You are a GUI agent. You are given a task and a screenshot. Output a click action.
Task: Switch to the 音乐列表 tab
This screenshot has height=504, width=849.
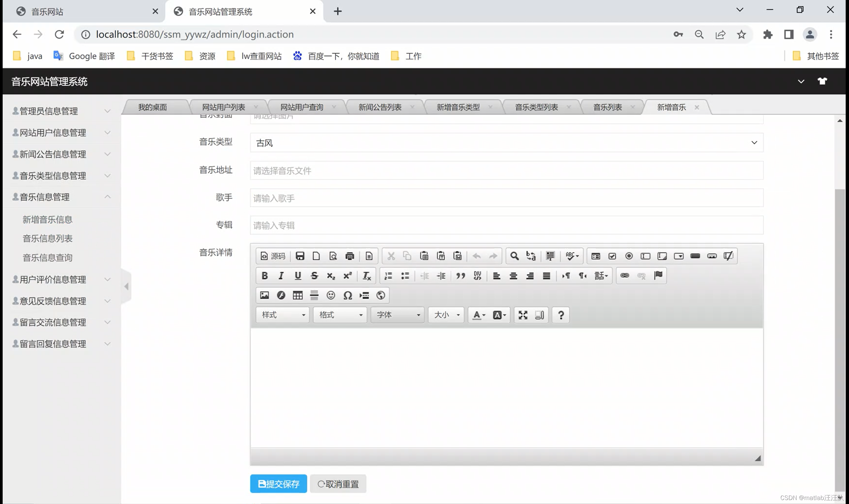[607, 107]
